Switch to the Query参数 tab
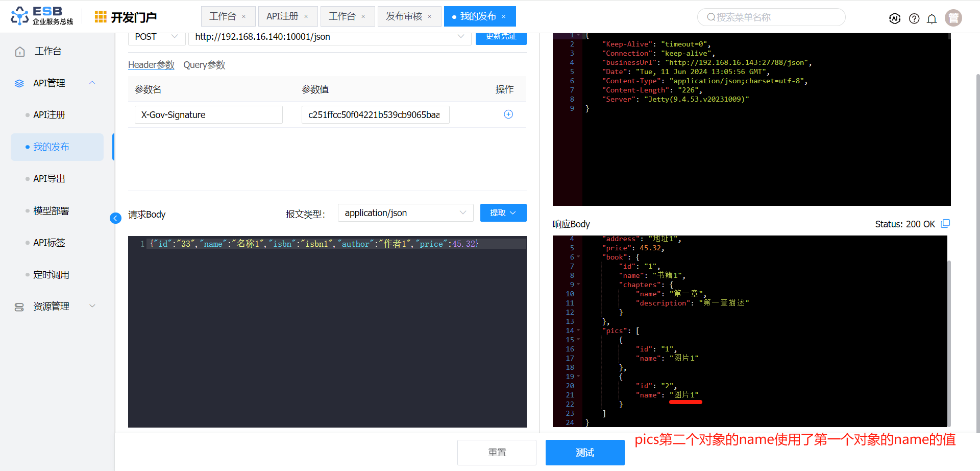 [x=204, y=65]
